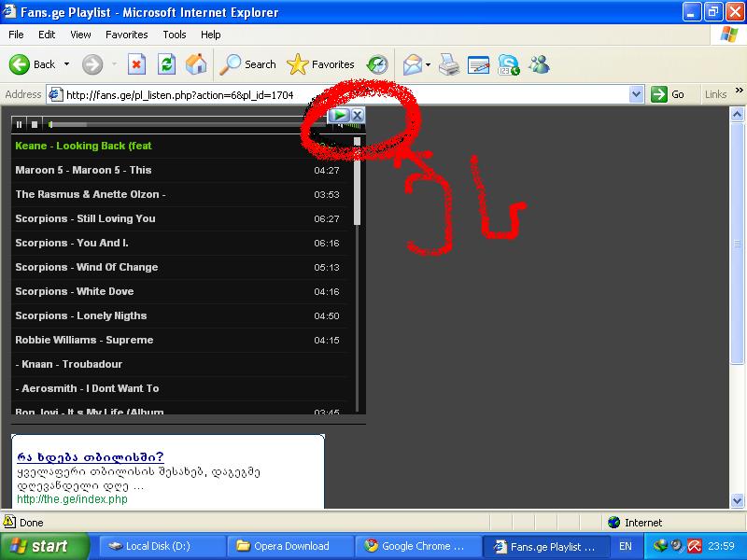The image size is (747, 560).
Task: Click the page scrollbar down arrow
Action: [x=737, y=500]
